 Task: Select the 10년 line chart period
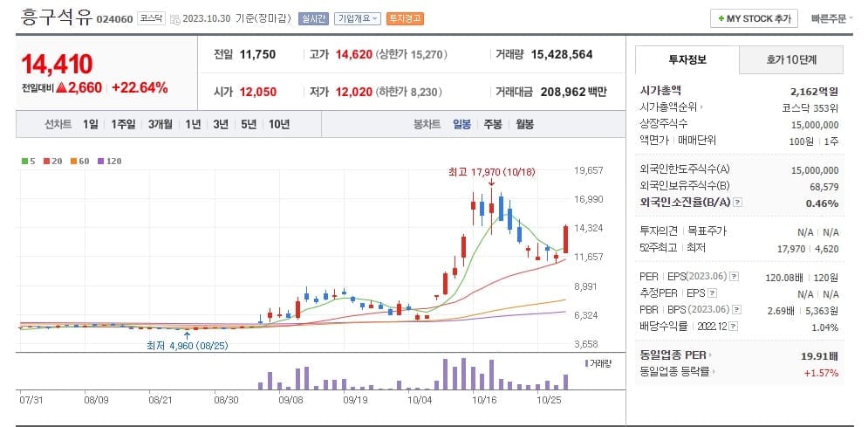pos(279,124)
